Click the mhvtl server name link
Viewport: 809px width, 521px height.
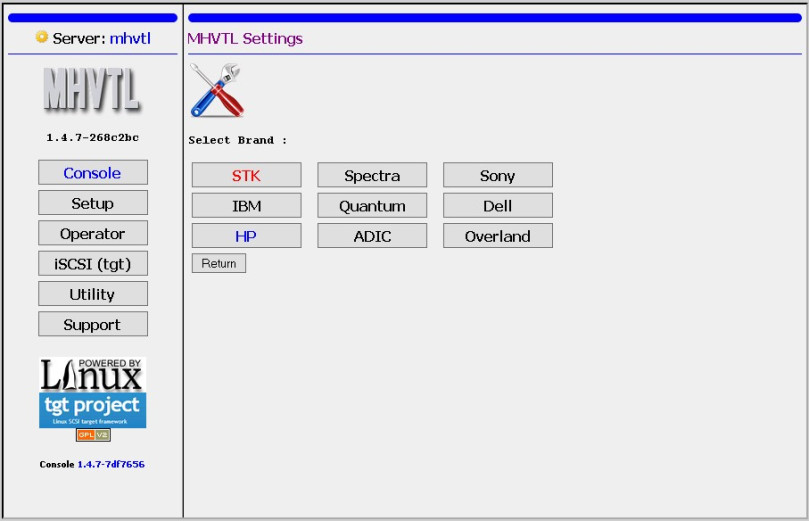coord(130,38)
